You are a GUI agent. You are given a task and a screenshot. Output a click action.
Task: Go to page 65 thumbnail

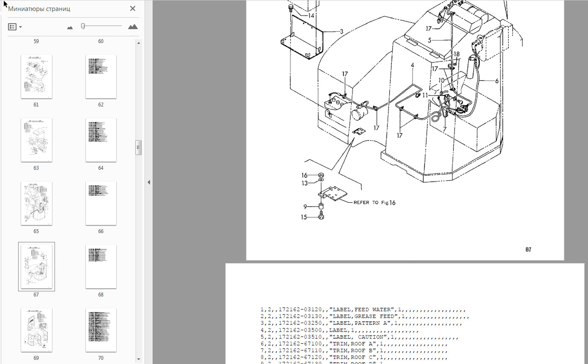pos(37,203)
